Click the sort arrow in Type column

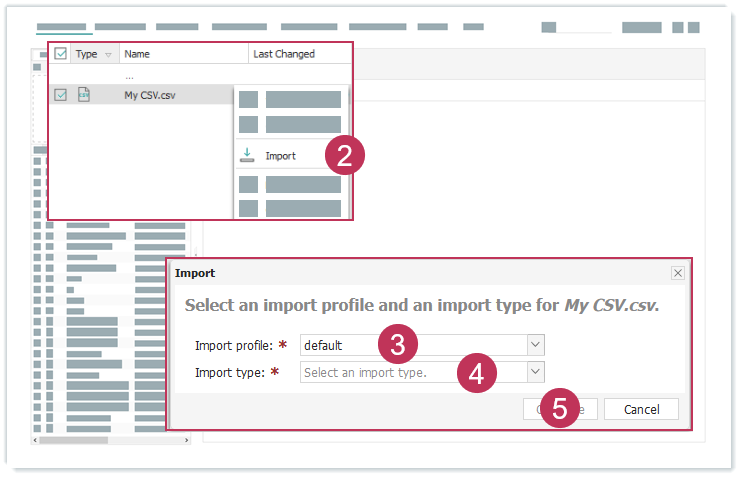(108, 54)
